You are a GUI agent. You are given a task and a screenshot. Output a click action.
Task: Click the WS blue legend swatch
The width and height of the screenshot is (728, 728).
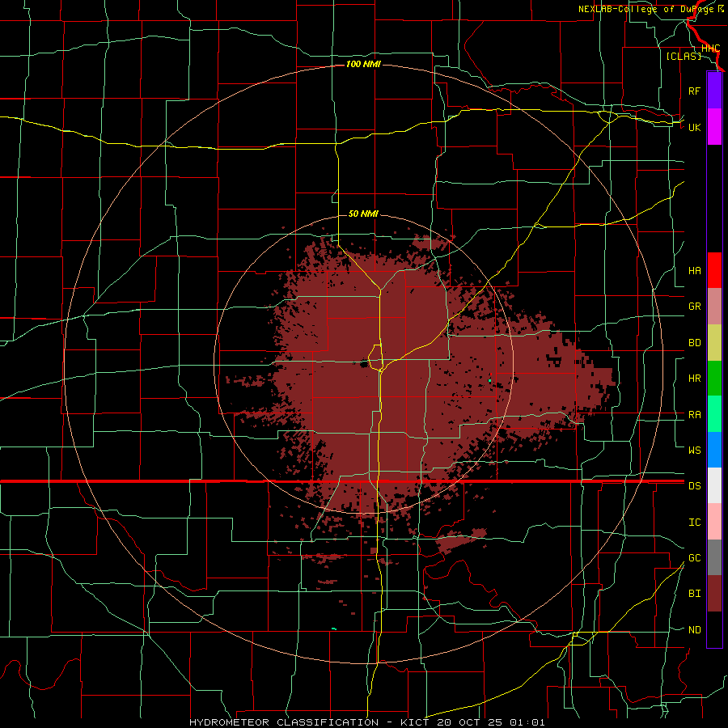tap(714, 450)
